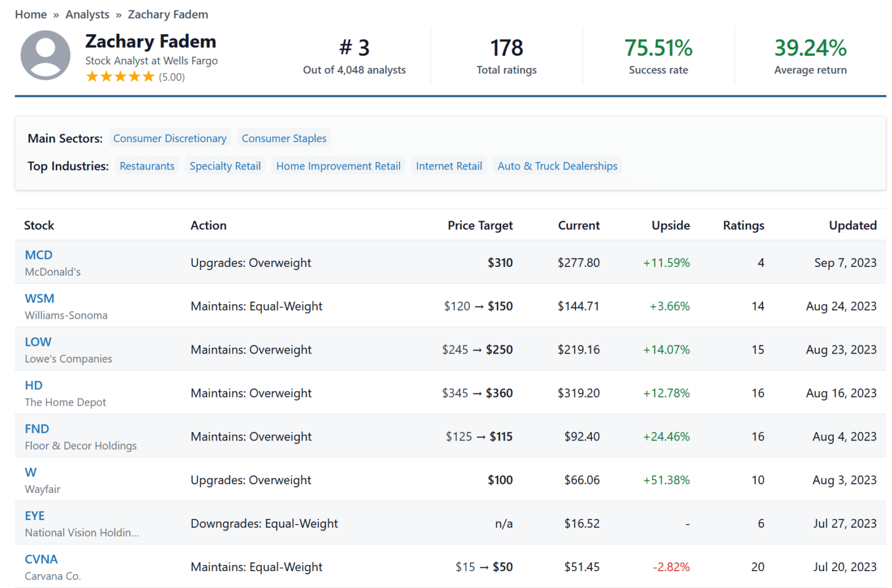Select the Consumer Staples sector chip
Screen dimensions: 892x588
click(284, 138)
